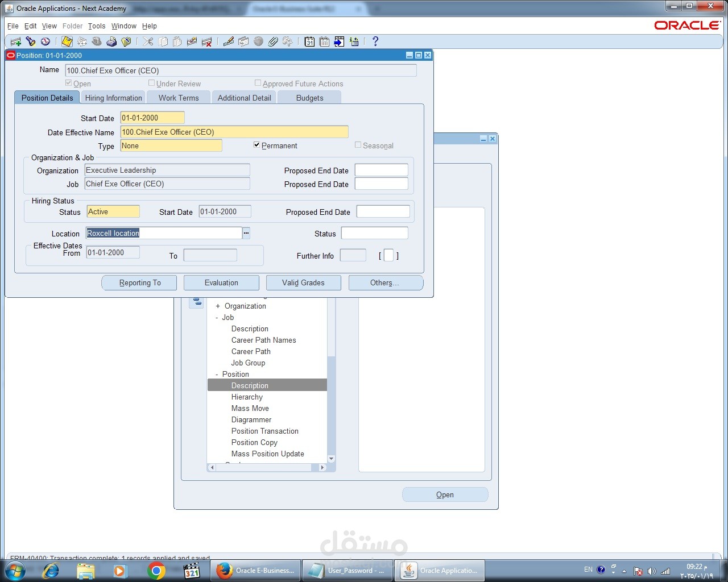Expand the Organization node in Navigator tree
Viewport: 728px width, 582px height.
(217, 306)
